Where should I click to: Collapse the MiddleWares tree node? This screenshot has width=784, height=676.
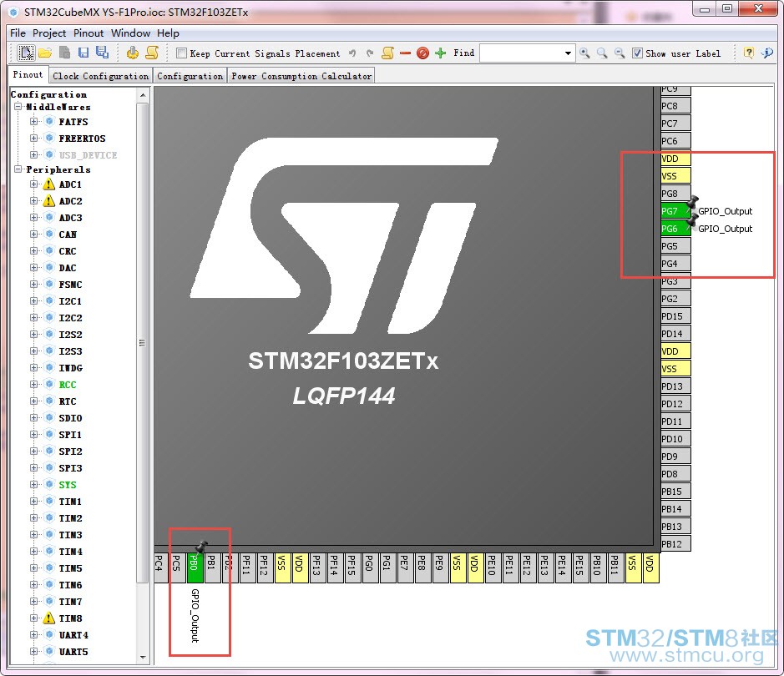(18, 107)
